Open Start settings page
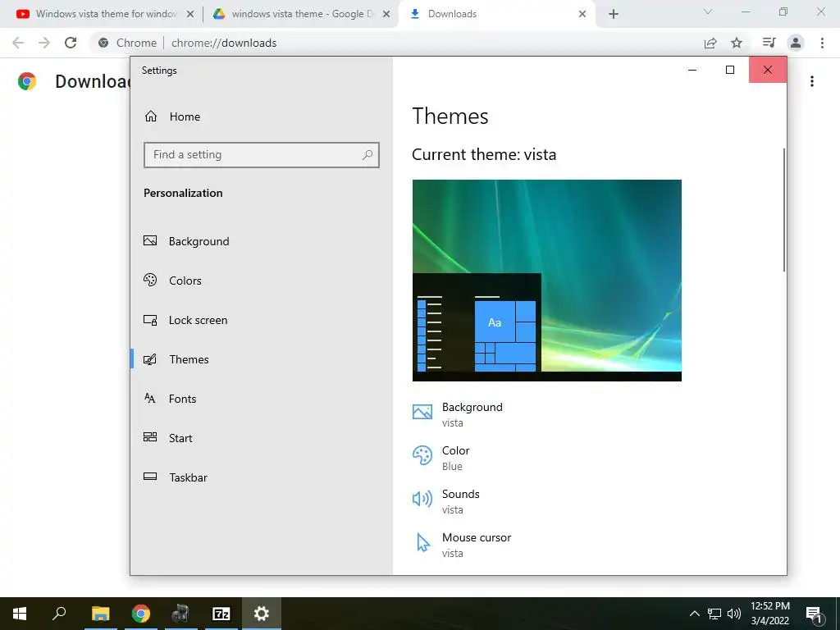The width and height of the screenshot is (840, 630). pyautogui.click(x=167, y=438)
